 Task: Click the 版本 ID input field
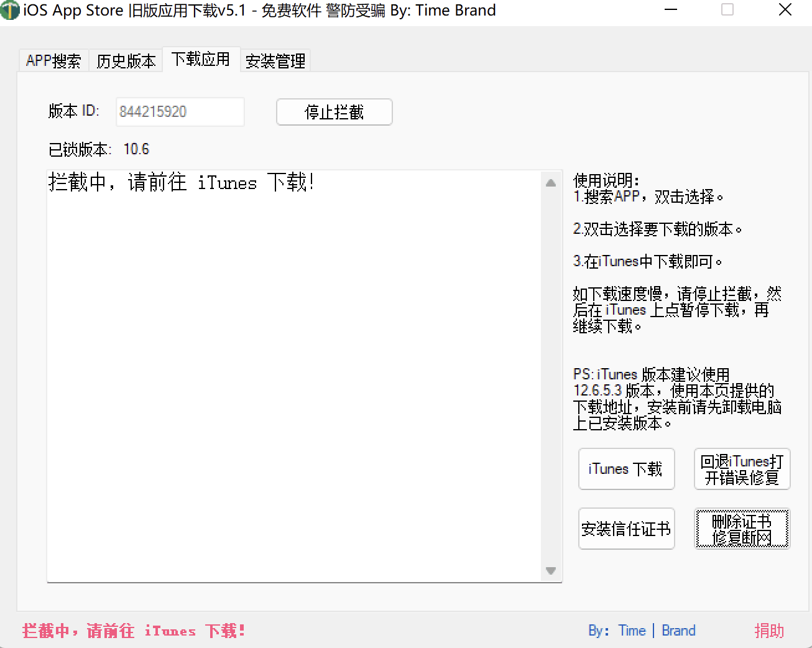(x=180, y=112)
